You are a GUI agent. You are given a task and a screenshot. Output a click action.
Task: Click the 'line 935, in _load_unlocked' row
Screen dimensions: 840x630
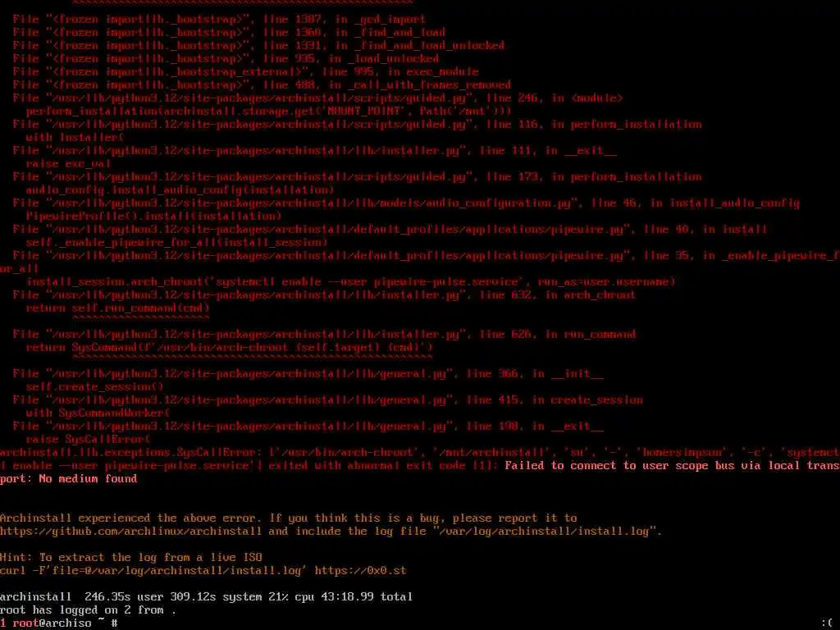point(226,59)
